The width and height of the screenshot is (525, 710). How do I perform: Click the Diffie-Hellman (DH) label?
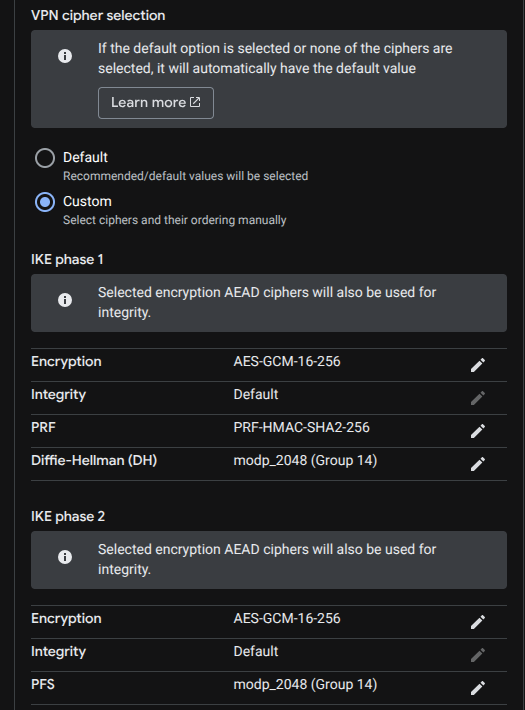coord(94,461)
